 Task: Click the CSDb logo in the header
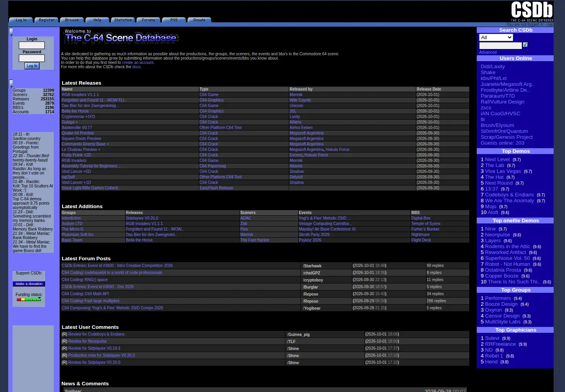click(x=532, y=11)
